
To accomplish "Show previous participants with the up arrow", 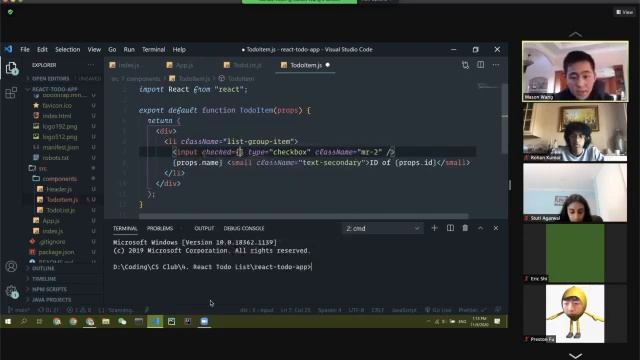I will pos(576,34).
